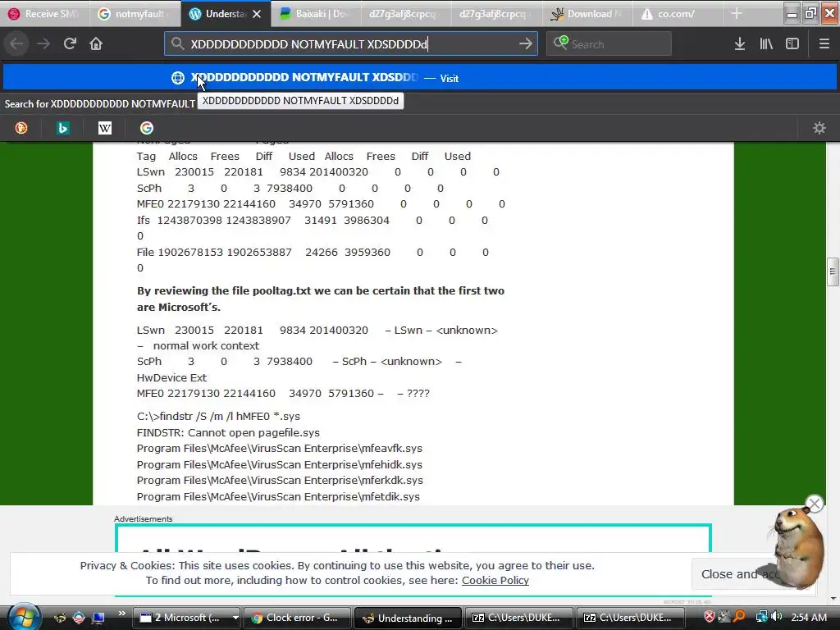Screen dimensions: 840x630
Task: Click the 2:54 AM system clock
Action: pyautogui.click(x=808, y=617)
